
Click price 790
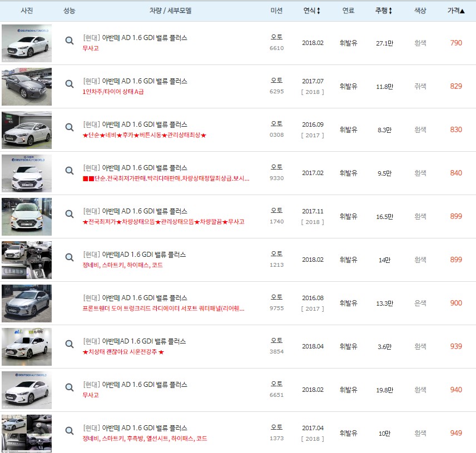click(x=456, y=43)
